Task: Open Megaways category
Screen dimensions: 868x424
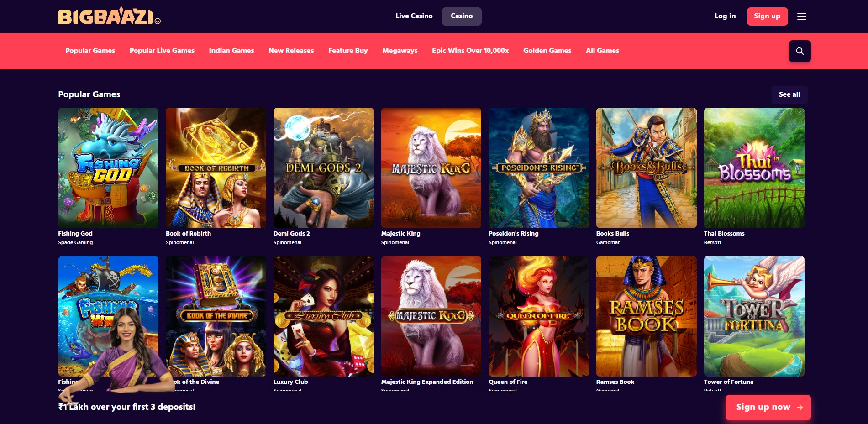Action: 400,51
